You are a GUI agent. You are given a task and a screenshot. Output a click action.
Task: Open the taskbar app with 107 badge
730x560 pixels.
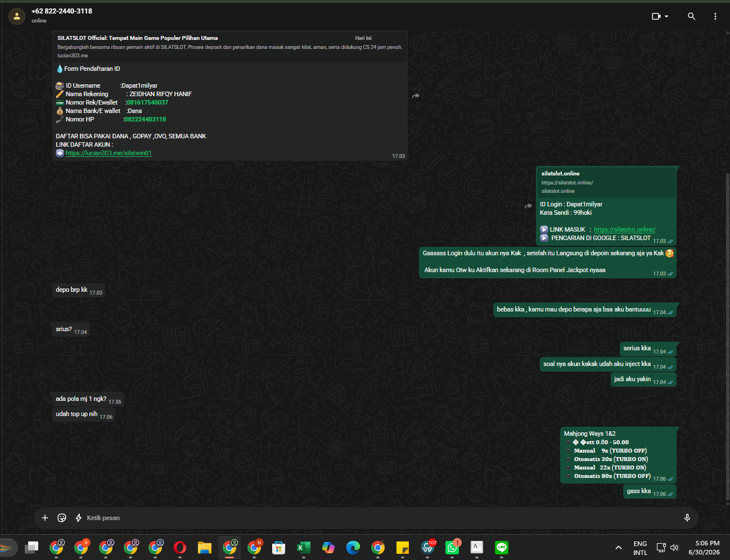[x=428, y=547]
